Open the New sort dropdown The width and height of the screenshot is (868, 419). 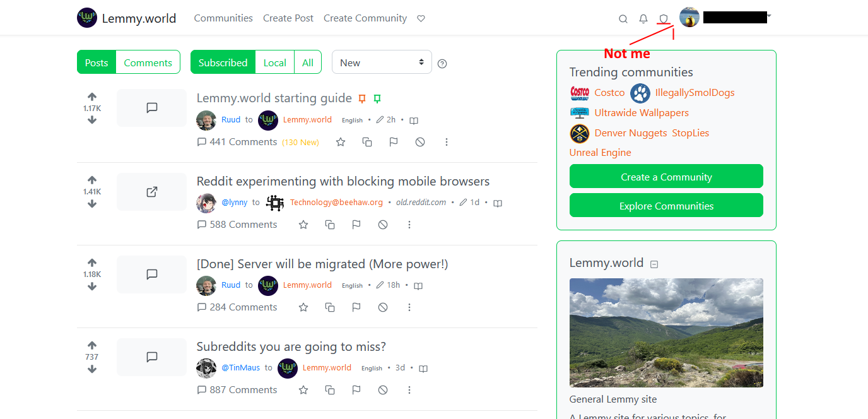pyautogui.click(x=382, y=62)
